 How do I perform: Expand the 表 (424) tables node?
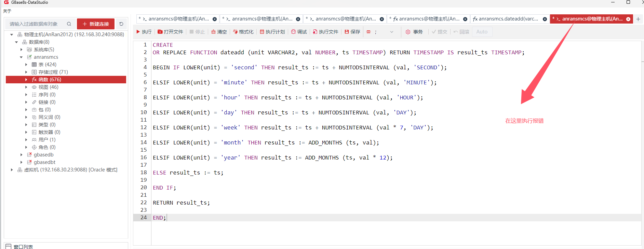point(26,65)
